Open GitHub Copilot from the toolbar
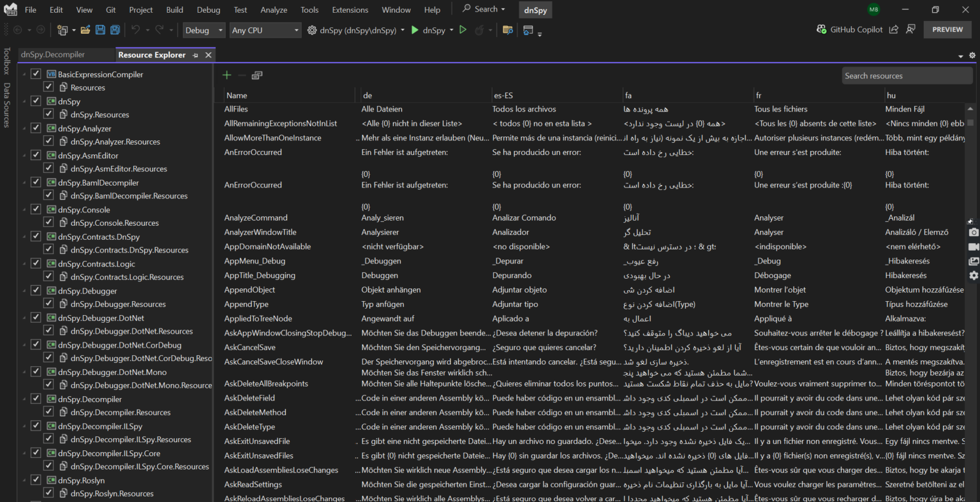 pyautogui.click(x=849, y=29)
